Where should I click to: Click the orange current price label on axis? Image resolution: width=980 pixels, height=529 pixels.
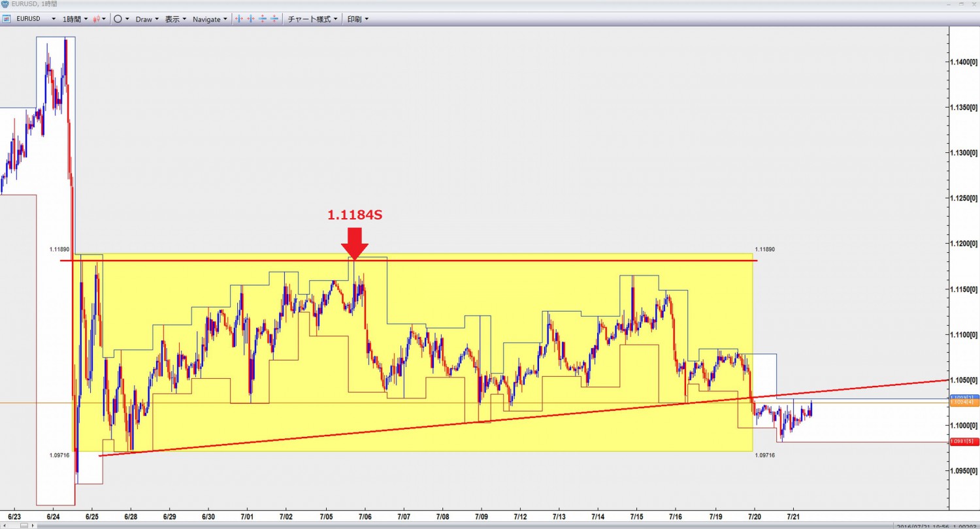click(x=962, y=403)
